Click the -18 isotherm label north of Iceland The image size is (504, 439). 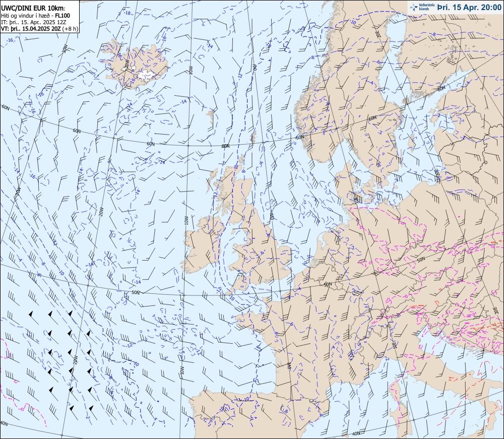(128, 13)
